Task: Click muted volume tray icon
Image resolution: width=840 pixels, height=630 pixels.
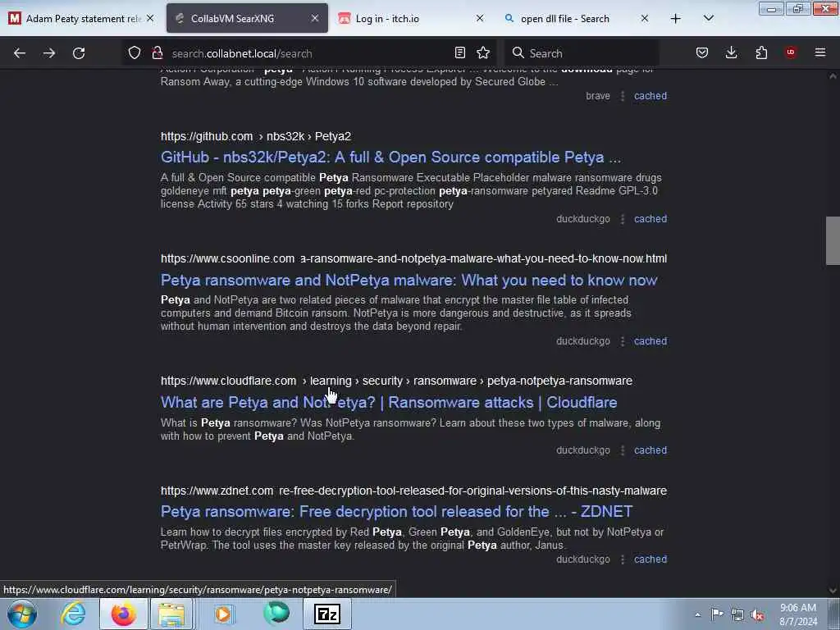Action: [x=757, y=615]
